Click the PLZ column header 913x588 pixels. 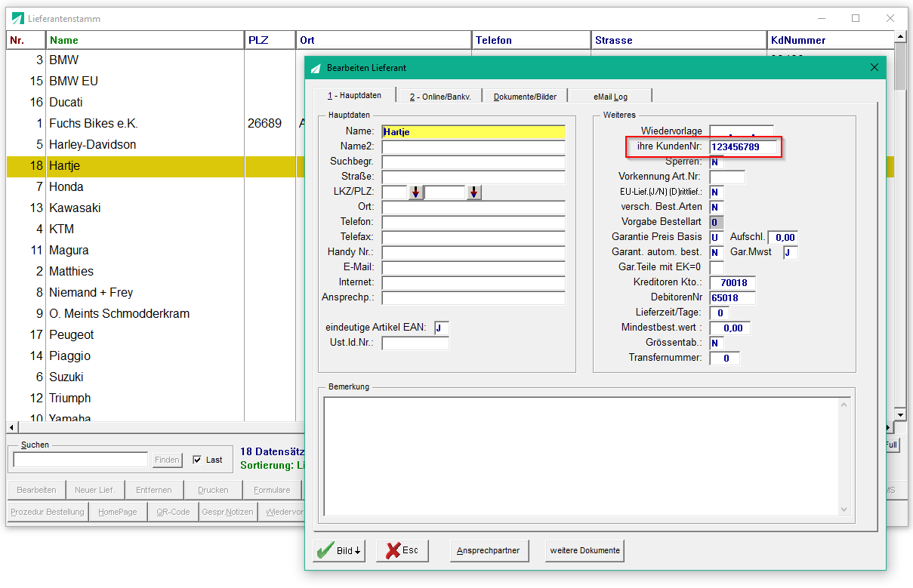click(x=270, y=40)
